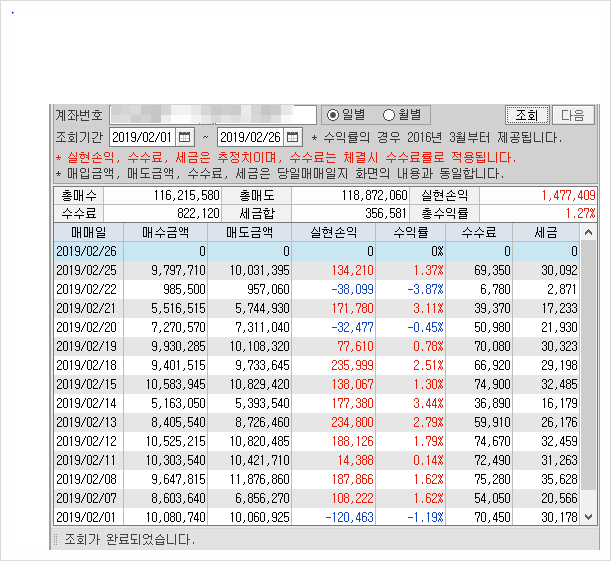Click the 다음 next button

573,115
